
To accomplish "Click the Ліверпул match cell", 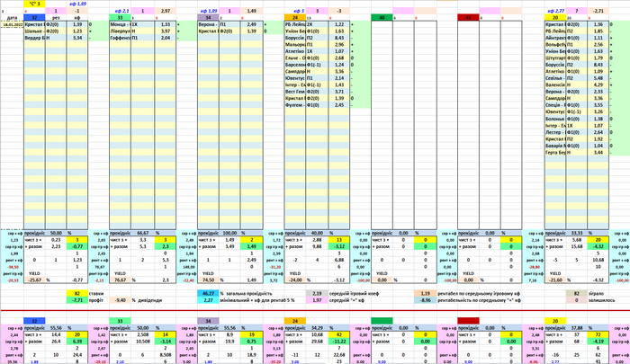I will click(x=120, y=31).
